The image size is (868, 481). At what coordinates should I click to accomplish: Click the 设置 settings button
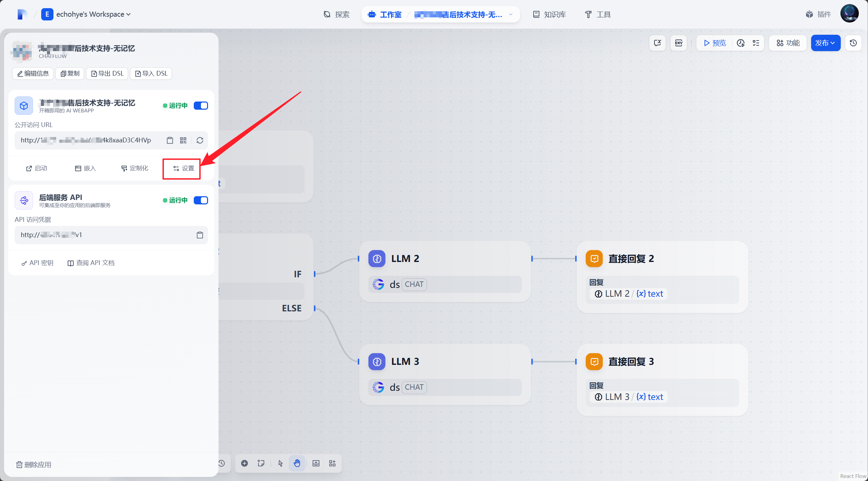pyautogui.click(x=184, y=168)
